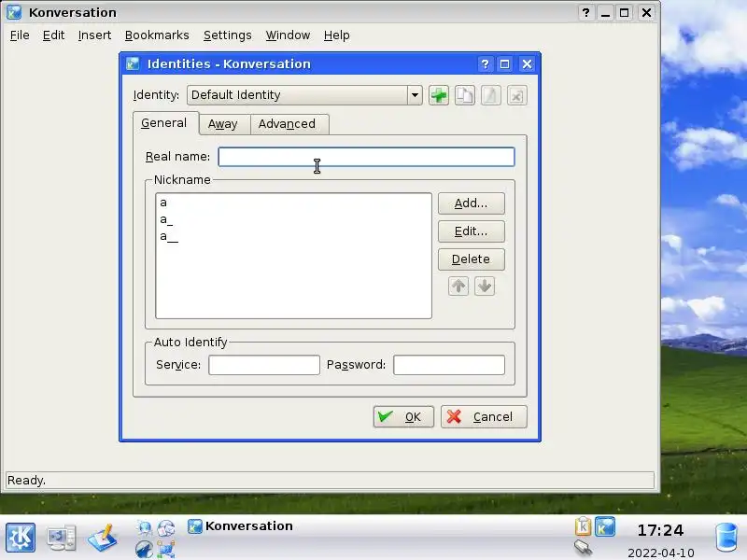
Task: Click the Klipper clipboard tray icon
Action: point(583,526)
